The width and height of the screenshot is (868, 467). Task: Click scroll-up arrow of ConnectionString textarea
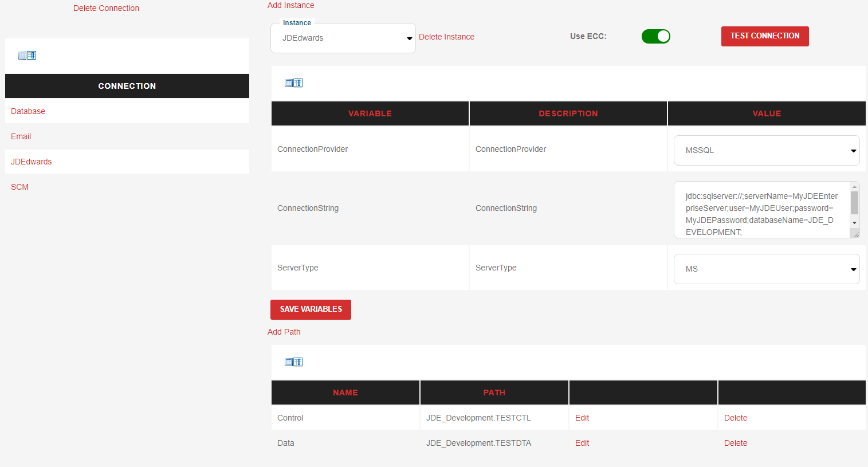click(854, 187)
